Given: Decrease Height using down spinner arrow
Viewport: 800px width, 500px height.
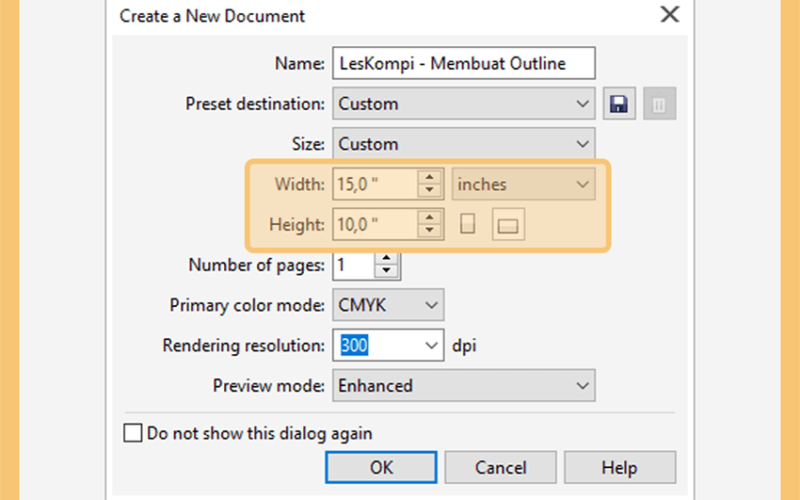Looking at the screenshot, I should (430, 231).
